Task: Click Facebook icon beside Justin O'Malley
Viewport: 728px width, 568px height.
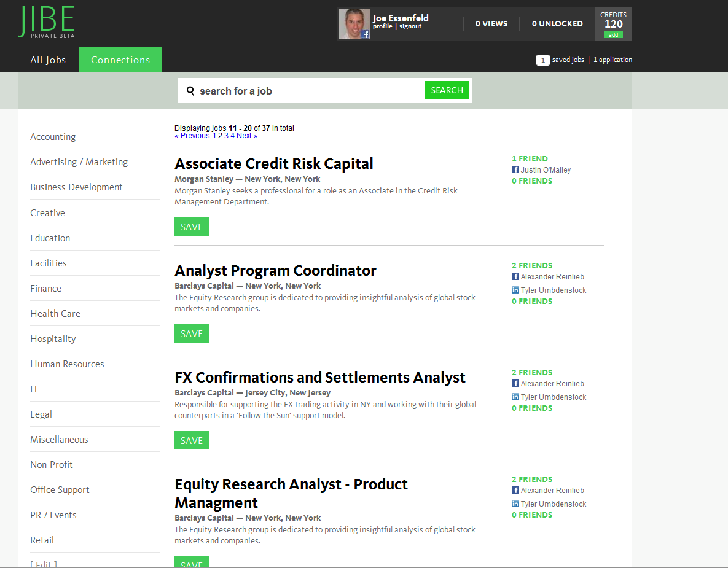Action: point(515,170)
